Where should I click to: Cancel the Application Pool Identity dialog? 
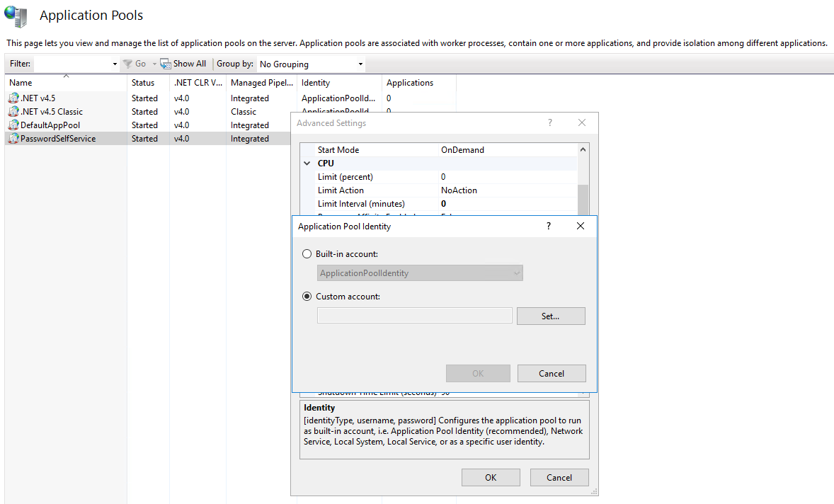point(551,374)
